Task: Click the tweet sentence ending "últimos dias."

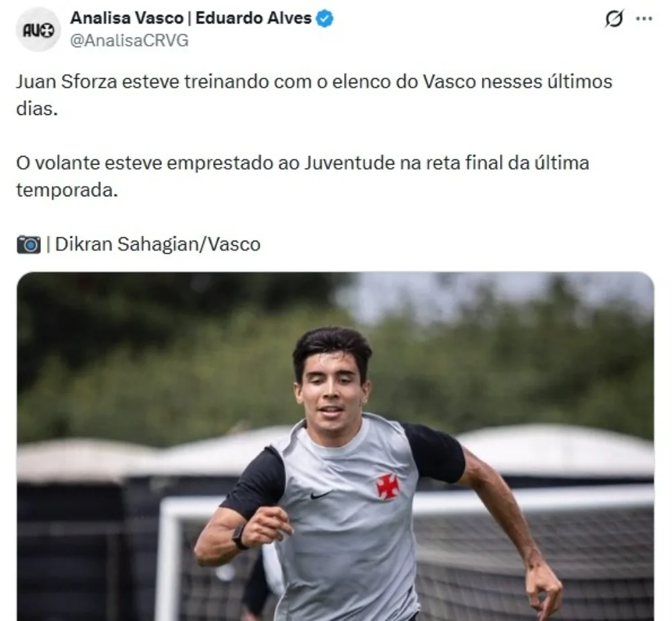Action: (x=314, y=95)
